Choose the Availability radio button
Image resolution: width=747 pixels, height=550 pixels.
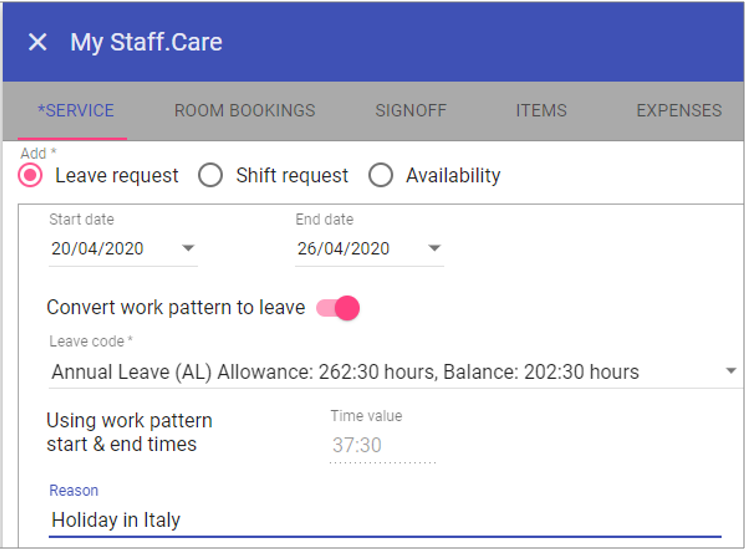coord(381,176)
